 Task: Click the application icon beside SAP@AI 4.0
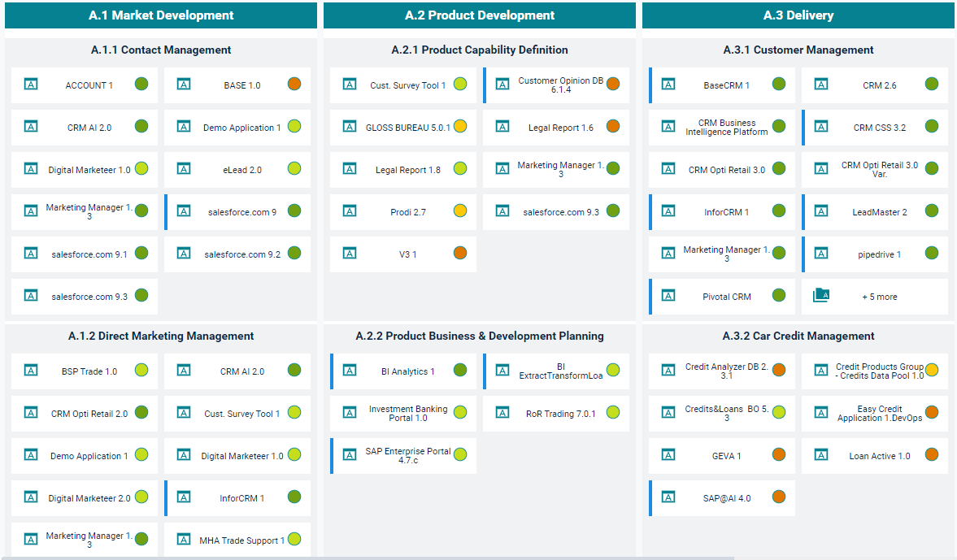tap(668, 497)
